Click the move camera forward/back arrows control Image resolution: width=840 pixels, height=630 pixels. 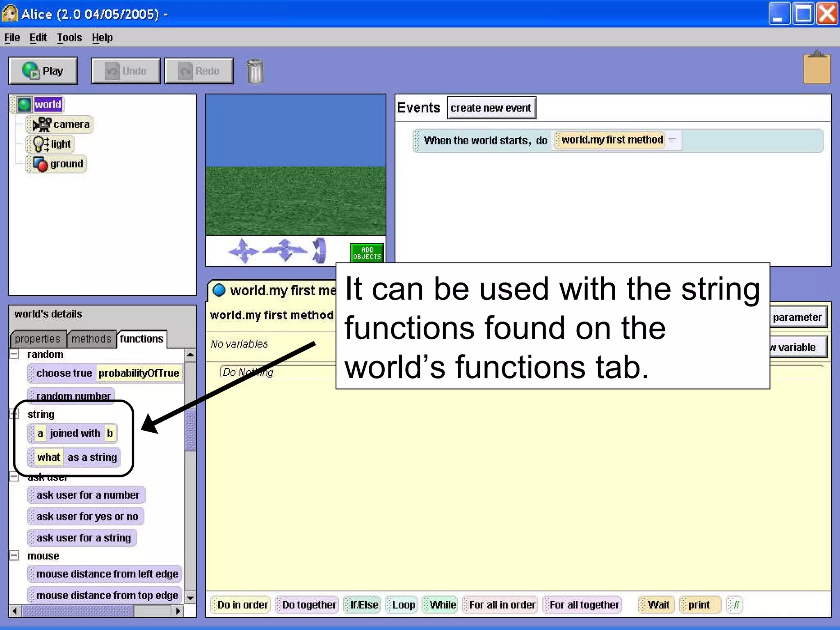coord(285,249)
